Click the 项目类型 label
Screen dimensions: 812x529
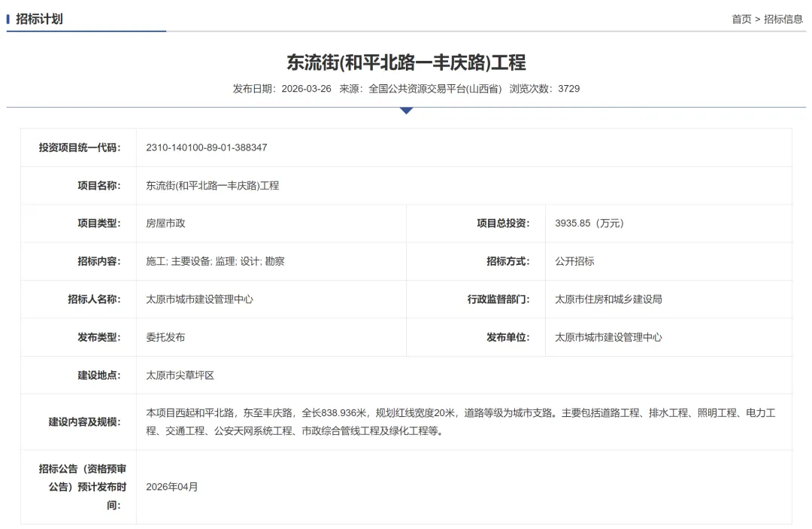click(x=99, y=223)
